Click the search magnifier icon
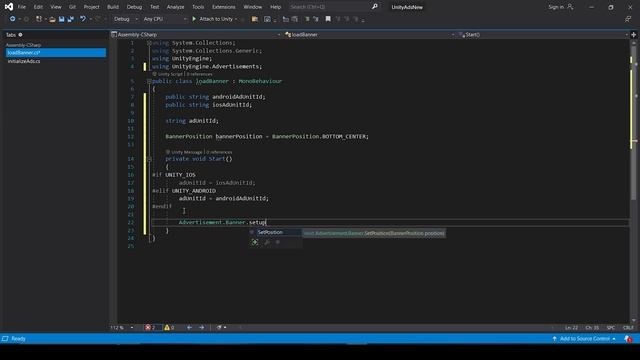 click(375, 7)
